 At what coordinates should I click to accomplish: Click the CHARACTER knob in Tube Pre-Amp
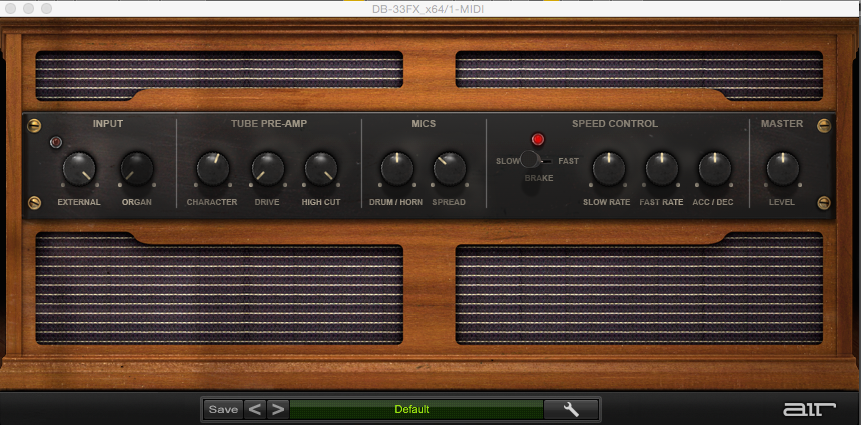pos(213,169)
